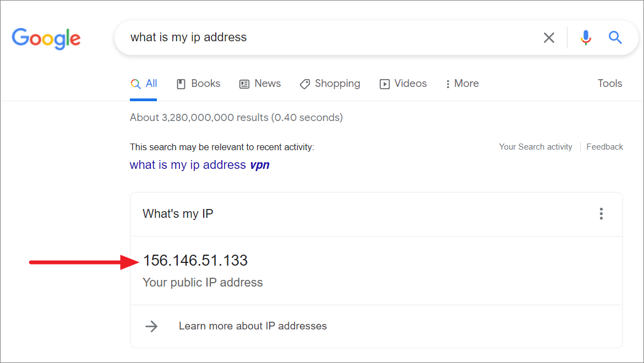Screen dimensions: 644x363
Task: Click the Books tab icon
Action: [181, 84]
